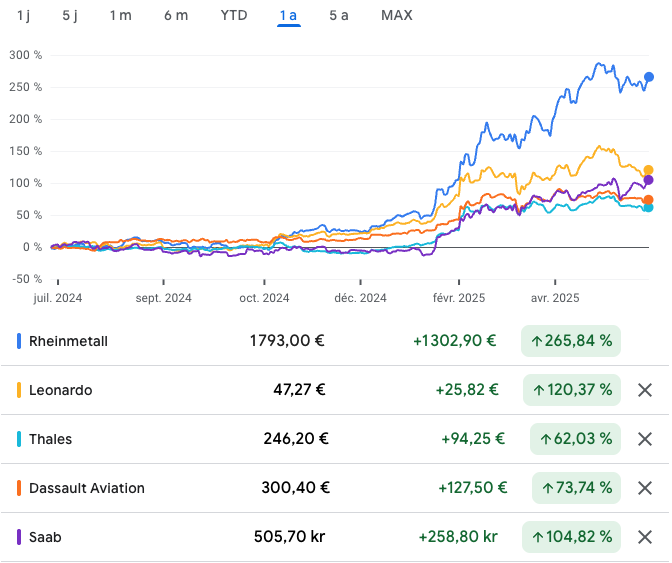This screenshot has height=563, width=672.
Task: Click the Rheinmetall 265,84 % gain badge
Action: (571, 341)
